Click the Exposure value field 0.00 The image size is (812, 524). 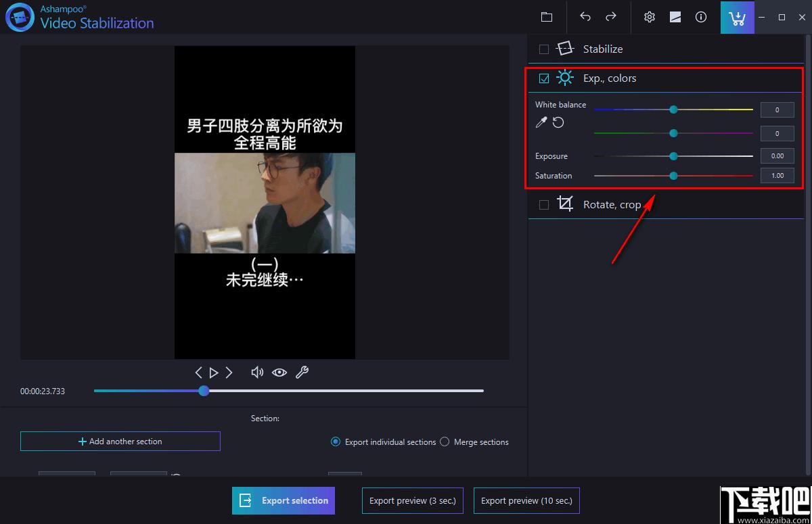click(x=777, y=156)
